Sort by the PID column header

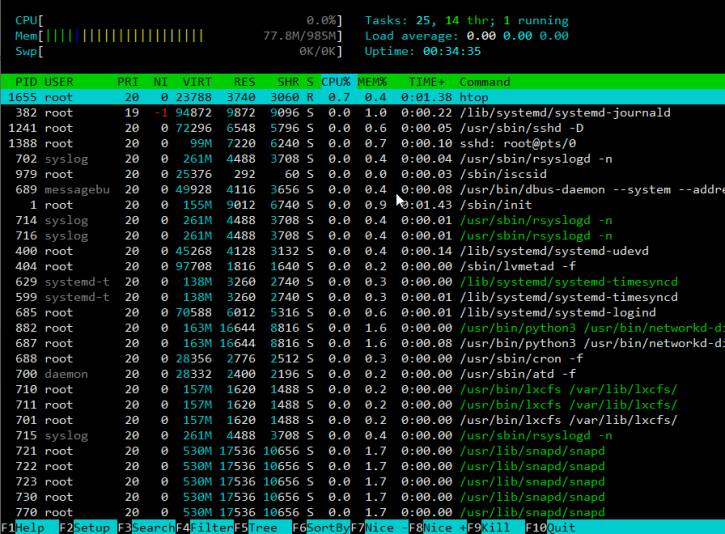26,82
